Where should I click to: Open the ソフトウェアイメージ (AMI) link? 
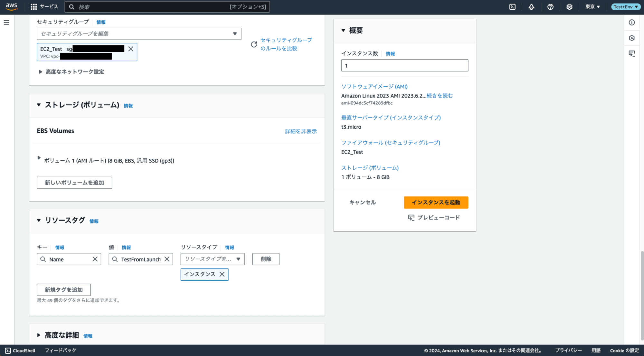tap(374, 87)
